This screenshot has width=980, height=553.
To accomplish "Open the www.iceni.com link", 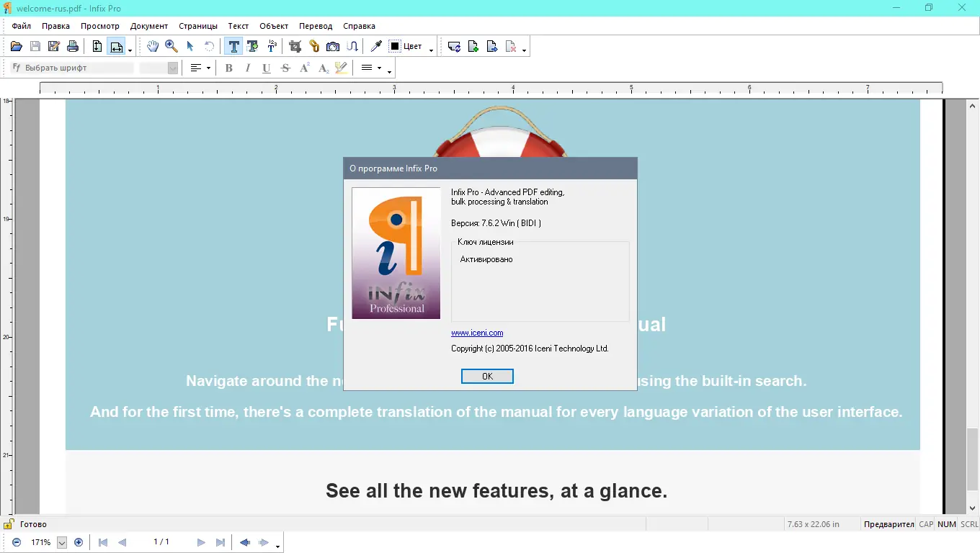I will (477, 333).
